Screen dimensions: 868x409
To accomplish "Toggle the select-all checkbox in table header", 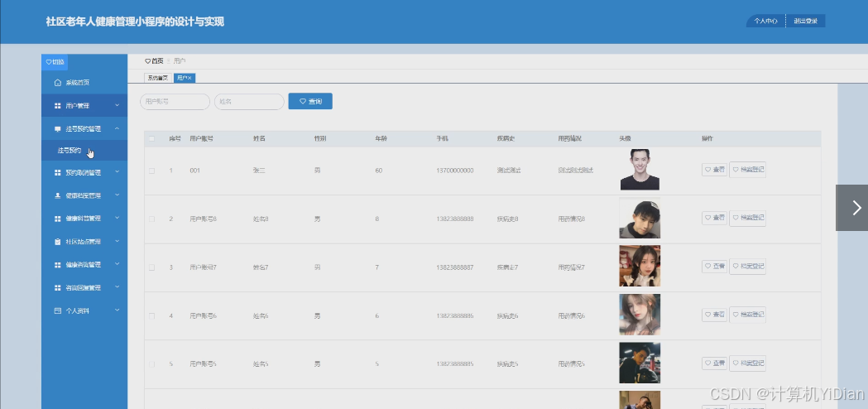I will (x=151, y=138).
